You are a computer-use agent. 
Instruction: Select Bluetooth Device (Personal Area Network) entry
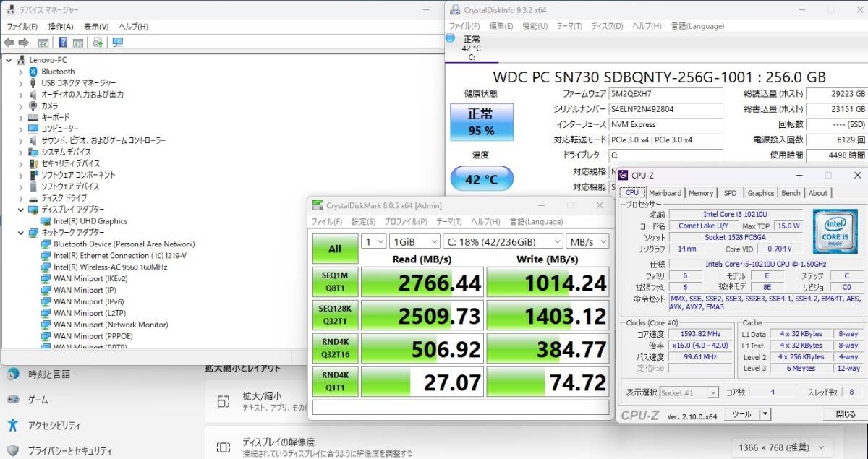coord(124,244)
